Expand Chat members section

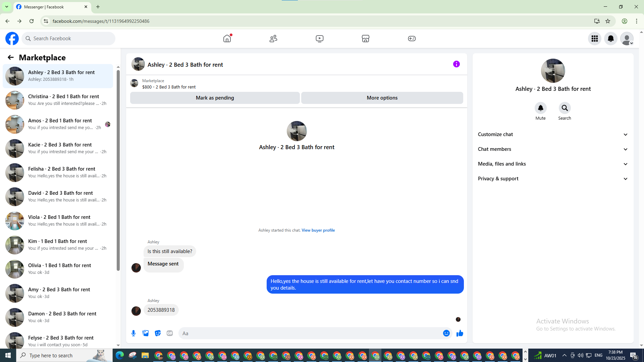pos(553,149)
